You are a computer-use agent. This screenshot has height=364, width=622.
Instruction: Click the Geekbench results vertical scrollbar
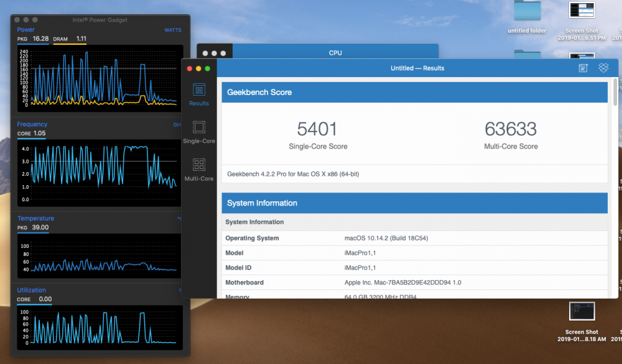615,92
